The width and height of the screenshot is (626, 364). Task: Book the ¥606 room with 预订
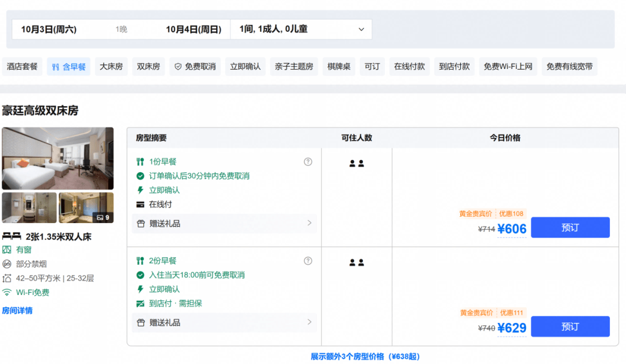570,227
